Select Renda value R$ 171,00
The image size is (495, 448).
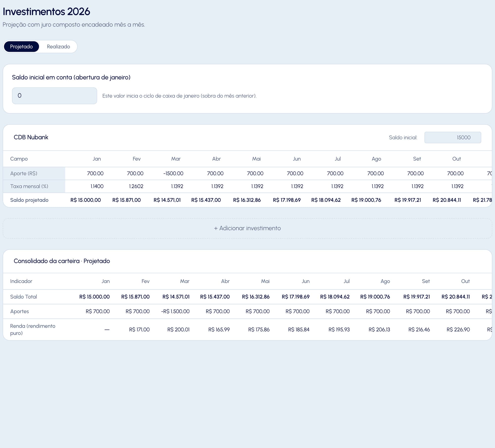point(139,329)
